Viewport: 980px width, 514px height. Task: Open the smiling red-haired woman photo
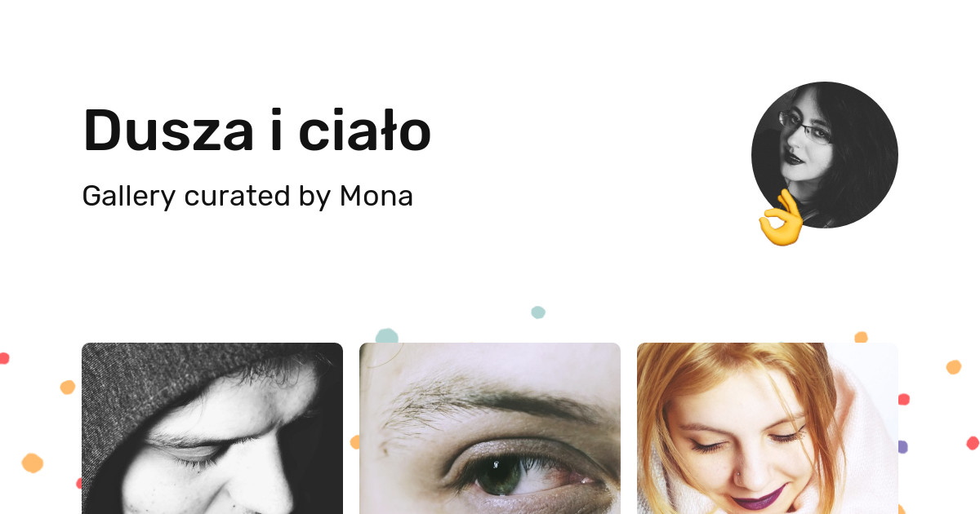(x=768, y=428)
